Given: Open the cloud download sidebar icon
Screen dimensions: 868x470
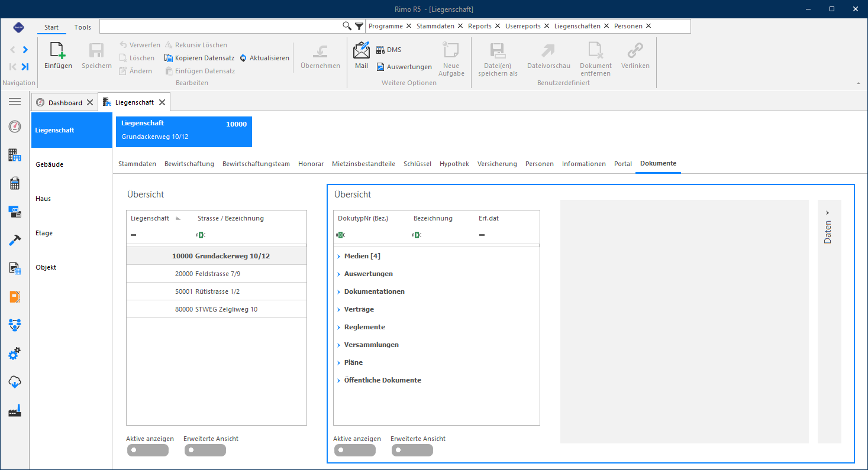Looking at the screenshot, I should coord(15,382).
